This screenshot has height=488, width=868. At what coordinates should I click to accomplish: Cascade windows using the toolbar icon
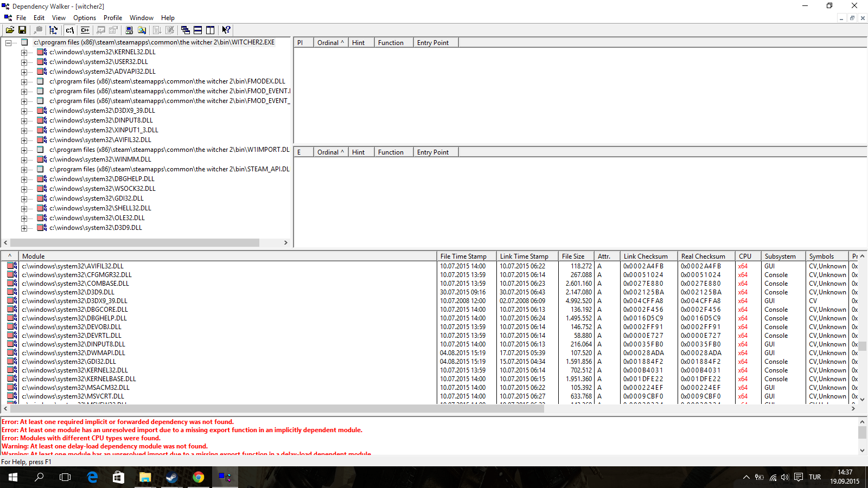point(186,30)
